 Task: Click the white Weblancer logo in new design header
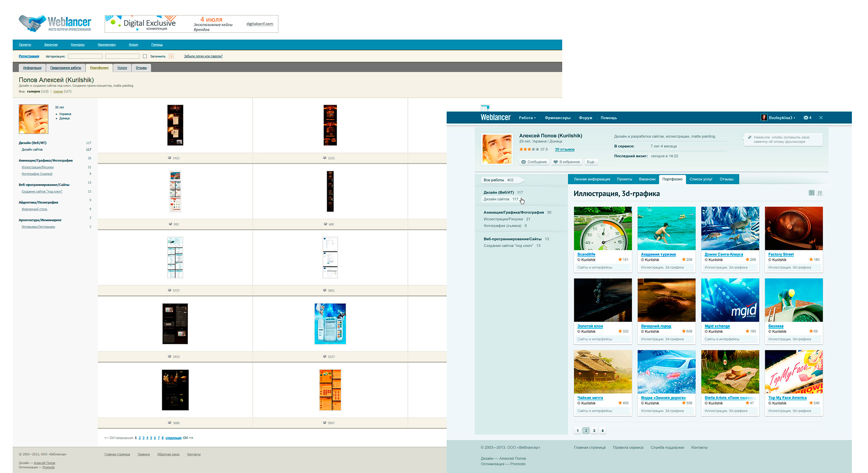(x=495, y=117)
